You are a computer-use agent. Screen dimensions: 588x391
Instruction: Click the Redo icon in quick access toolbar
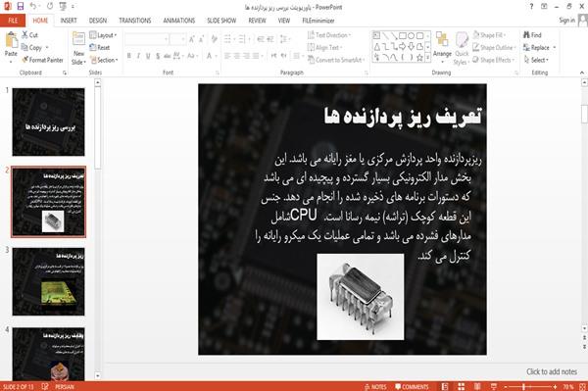pos(50,7)
